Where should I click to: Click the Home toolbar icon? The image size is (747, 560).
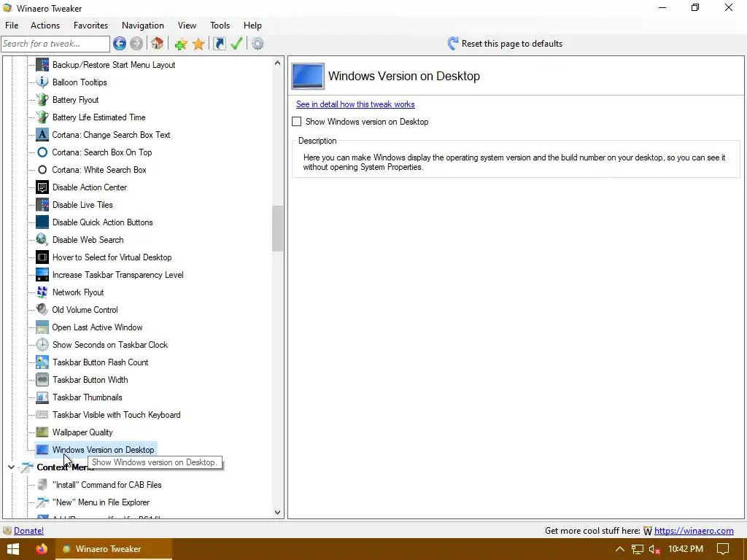[158, 44]
